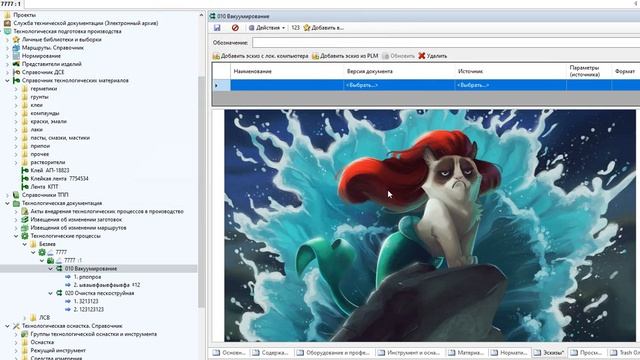Select the лаки folder icon
This screenshot has height=360, width=640.
tap(24, 129)
